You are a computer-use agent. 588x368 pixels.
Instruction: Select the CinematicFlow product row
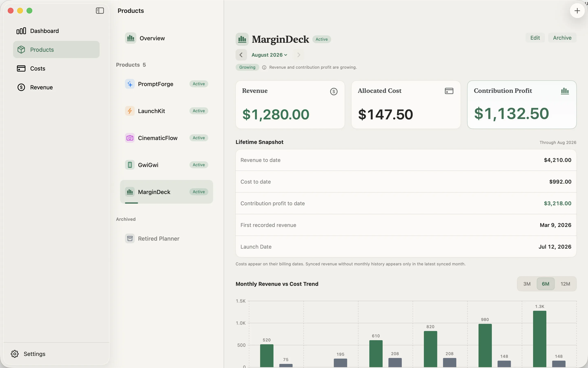[x=166, y=138]
